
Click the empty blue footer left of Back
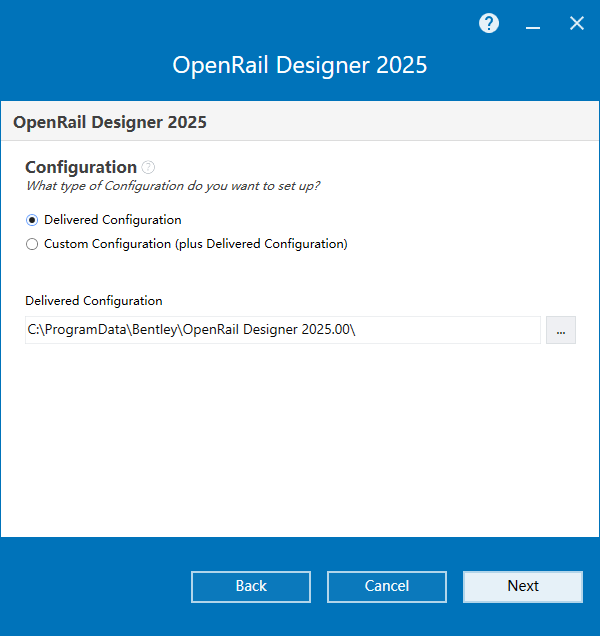(95, 586)
